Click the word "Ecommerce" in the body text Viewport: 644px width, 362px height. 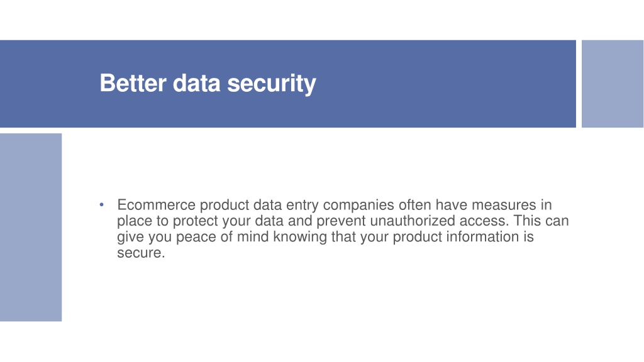[x=157, y=205]
